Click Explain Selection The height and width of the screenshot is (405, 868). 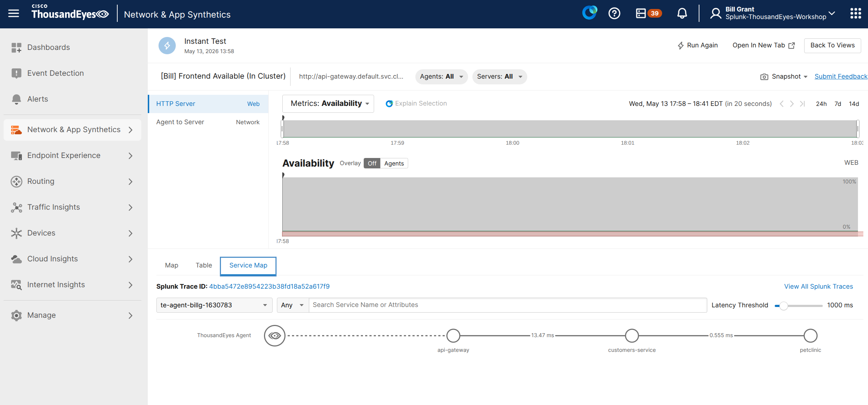pos(416,103)
